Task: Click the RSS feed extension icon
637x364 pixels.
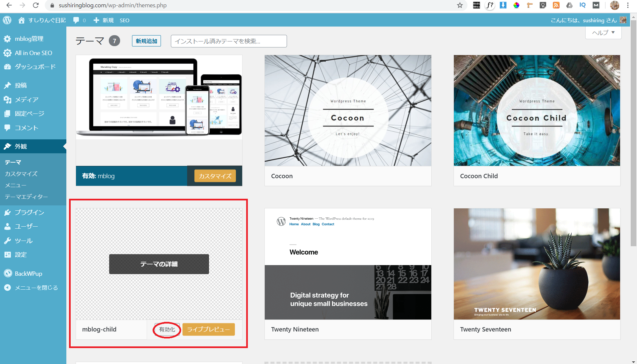Action: pyautogui.click(x=556, y=5)
